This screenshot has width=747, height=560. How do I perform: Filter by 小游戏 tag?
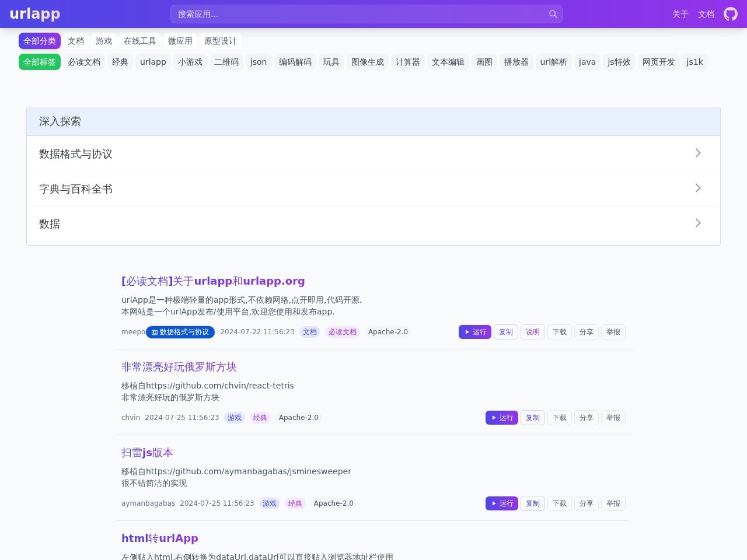tap(190, 62)
